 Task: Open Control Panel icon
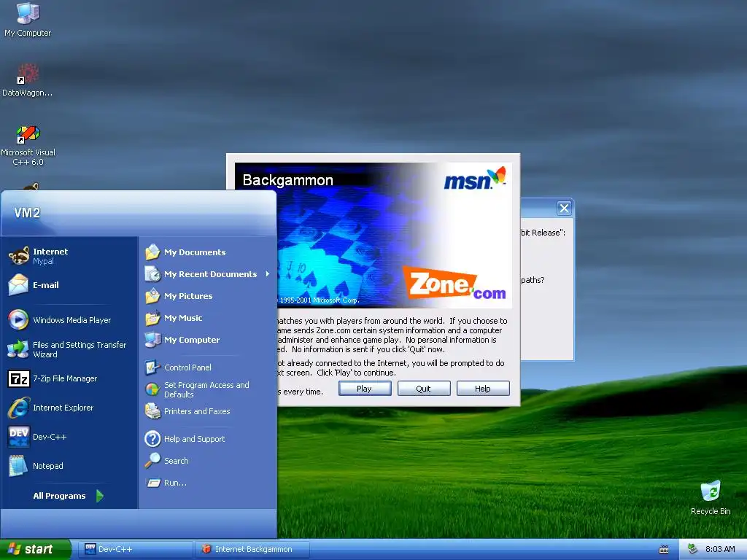(x=152, y=367)
